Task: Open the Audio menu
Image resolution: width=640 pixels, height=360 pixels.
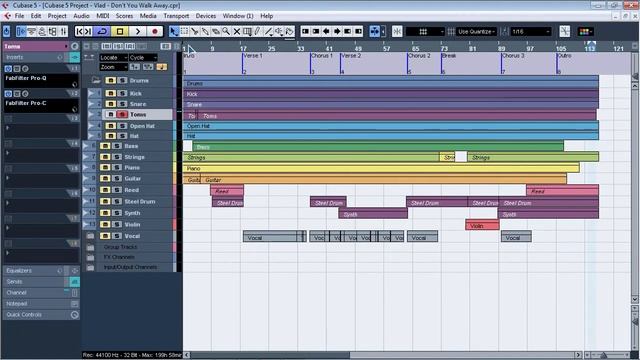Action: point(81,16)
